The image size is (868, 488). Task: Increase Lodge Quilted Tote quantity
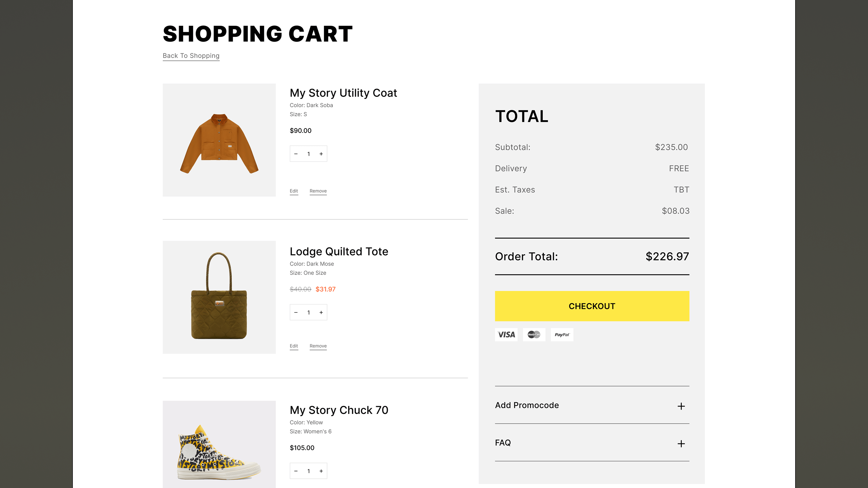tap(321, 313)
